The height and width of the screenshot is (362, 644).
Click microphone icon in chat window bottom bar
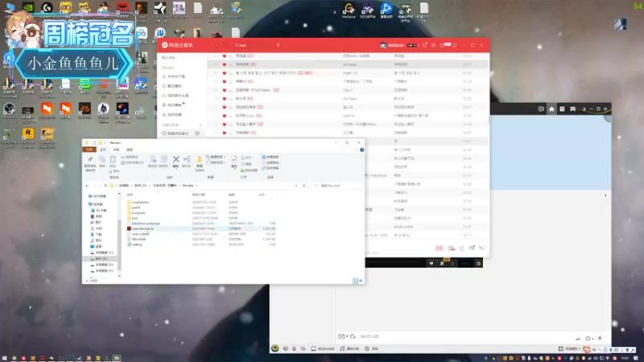pyautogui.click(x=294, y=348)
